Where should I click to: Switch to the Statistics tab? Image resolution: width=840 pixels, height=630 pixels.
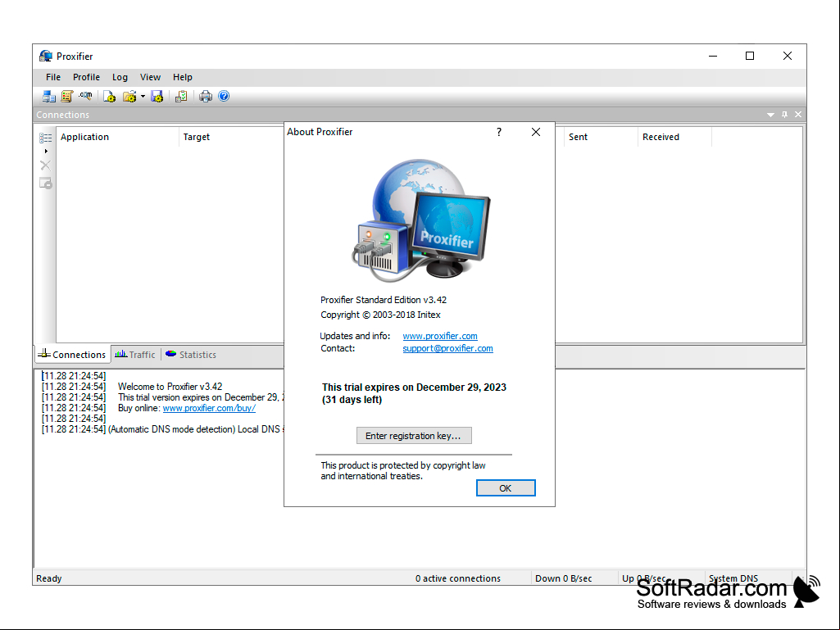click(x=191, y=355)
